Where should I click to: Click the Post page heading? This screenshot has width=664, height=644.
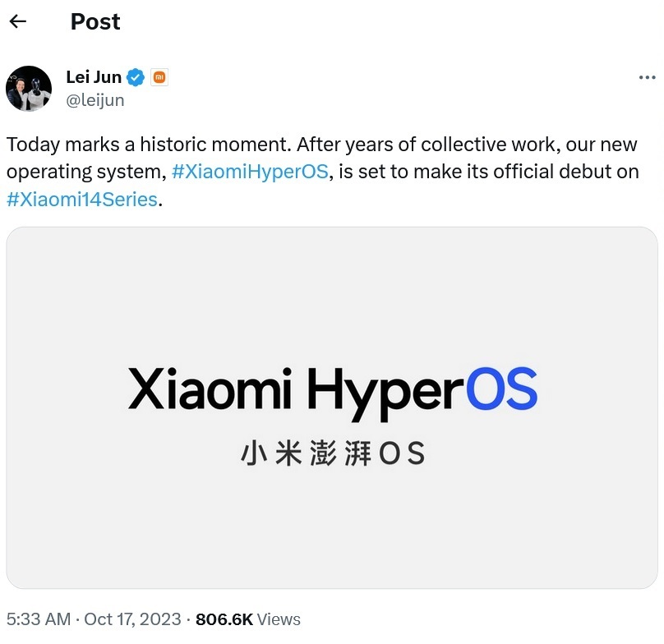(95, 22)
